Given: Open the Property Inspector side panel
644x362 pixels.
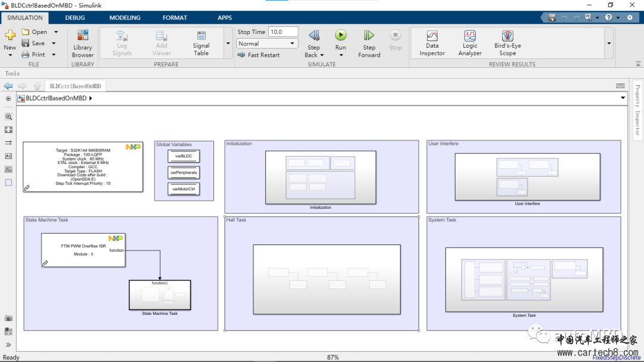Looking at the screenshot, I should (x=637, y=110).
